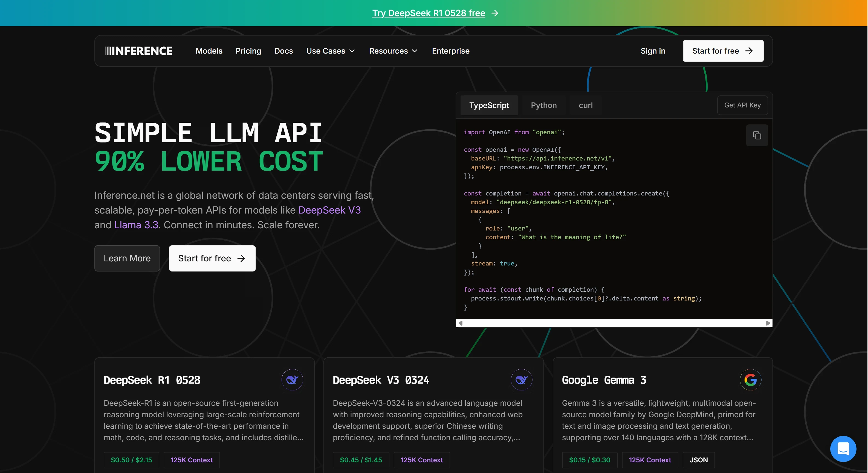Switch to the curl code tab

tap(586, 105)
